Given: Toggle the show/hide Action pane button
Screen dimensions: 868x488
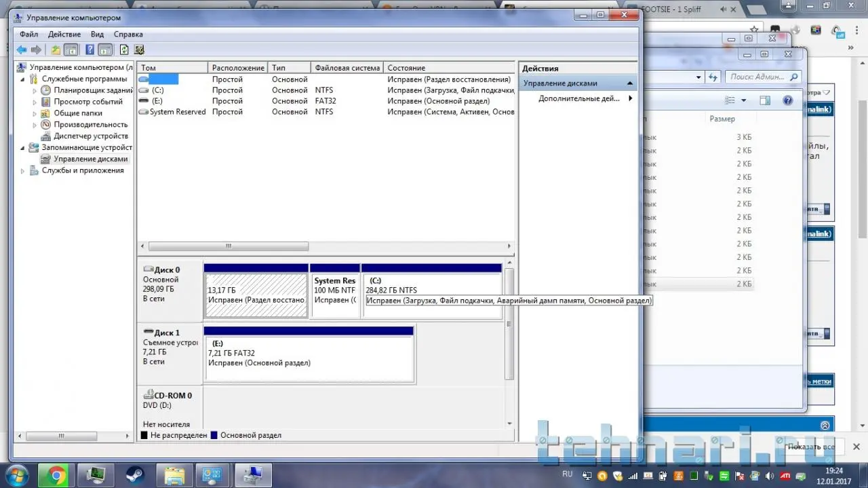Looking at the screenshot, I should [x=105, y=50].
